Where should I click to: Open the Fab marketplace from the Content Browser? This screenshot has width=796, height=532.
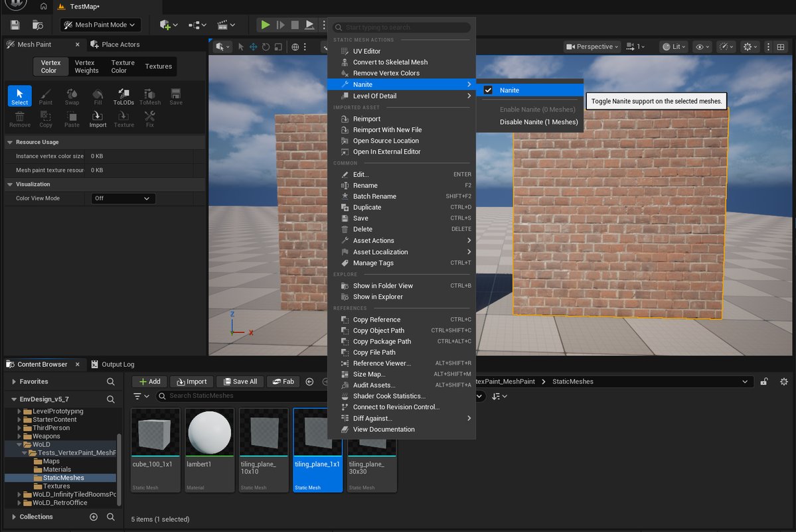point(283,381)
